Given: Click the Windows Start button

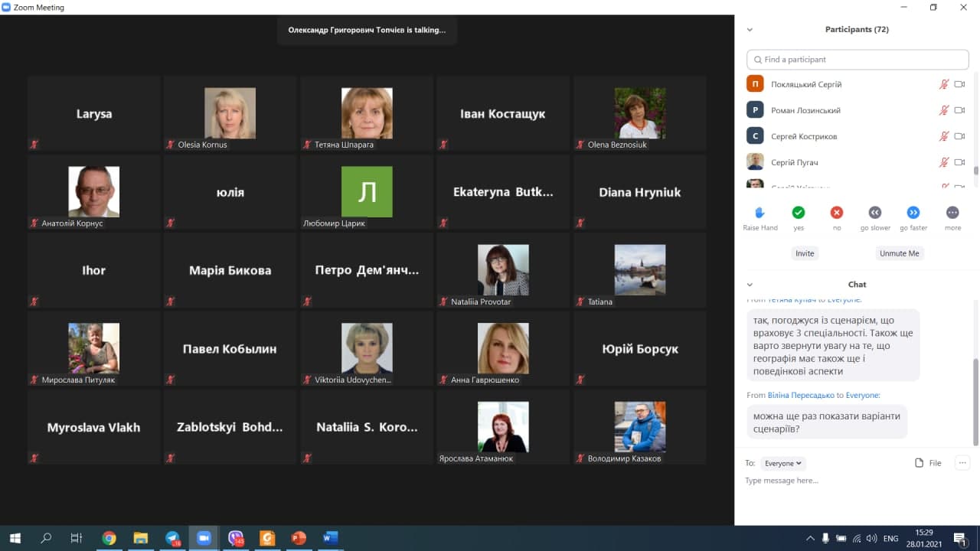Looking at the screenshot, I should click(x=15, y=538).
